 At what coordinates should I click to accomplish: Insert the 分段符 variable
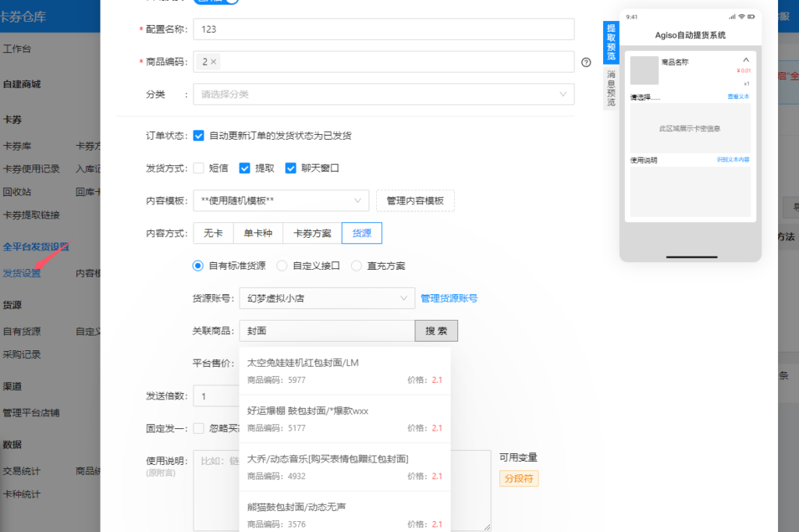click(x=519, y=478)
